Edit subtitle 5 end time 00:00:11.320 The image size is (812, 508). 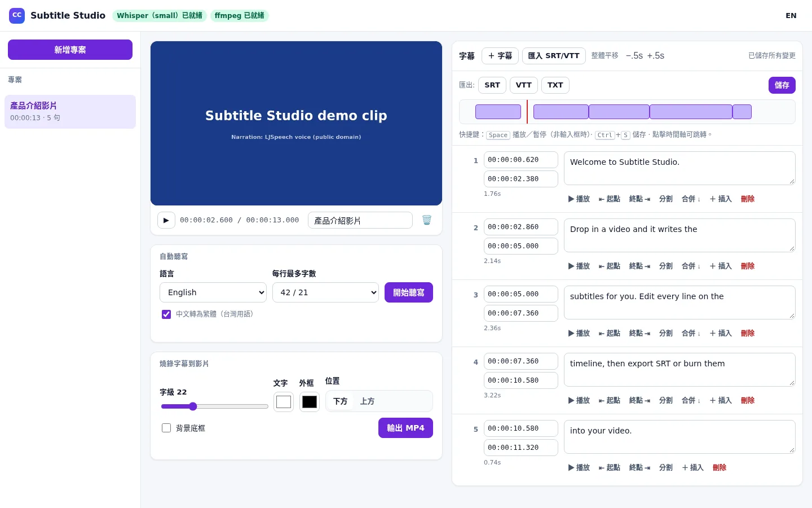[521, 448]
